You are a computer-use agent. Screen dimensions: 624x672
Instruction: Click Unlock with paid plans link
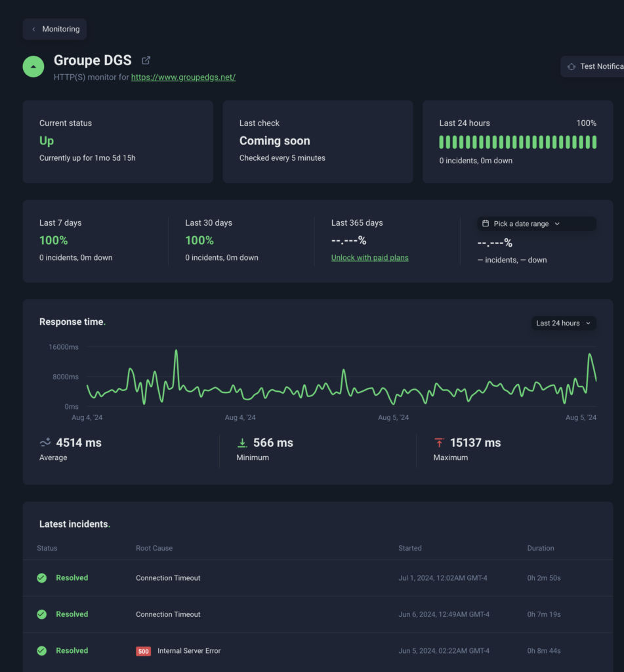tap(369, 258)
